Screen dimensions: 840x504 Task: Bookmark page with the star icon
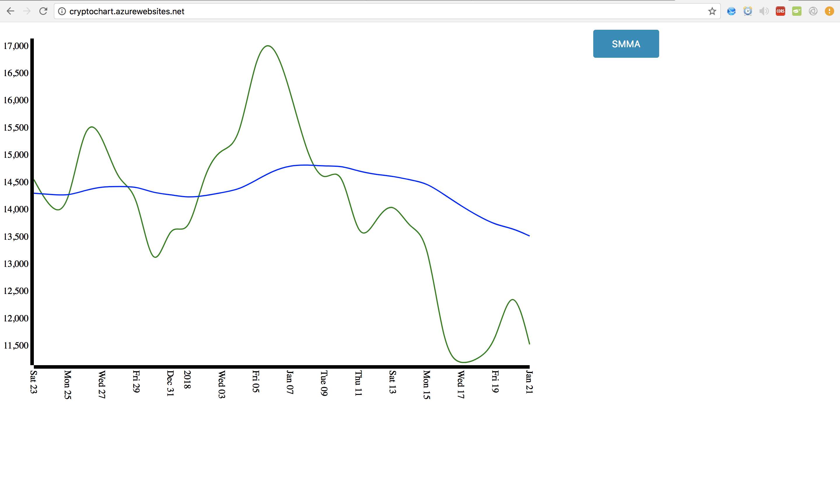click(x=712, y=11)
